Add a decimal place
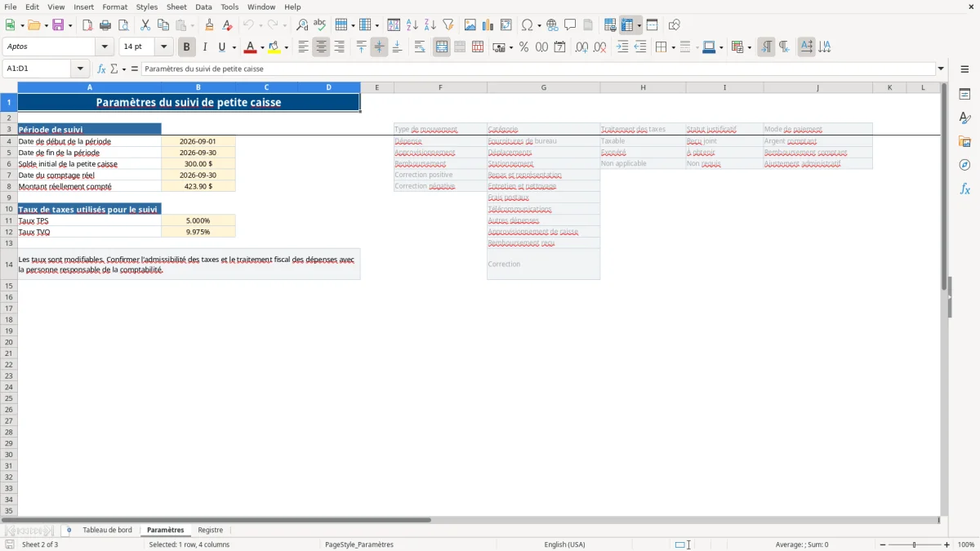Screen dimensions: 980x551 pyautogui.click(x=581, y=47)
